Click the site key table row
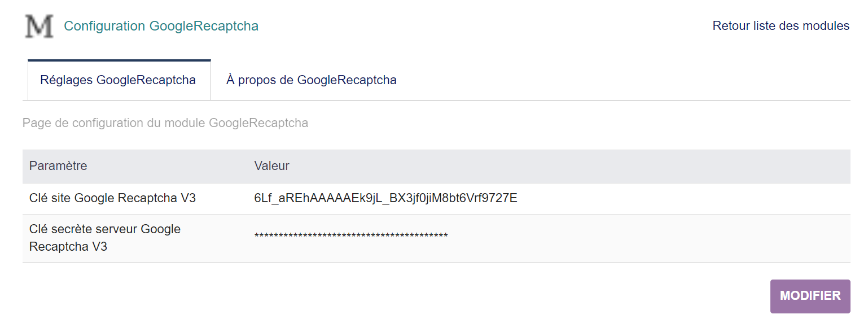 tap(436, 199)
